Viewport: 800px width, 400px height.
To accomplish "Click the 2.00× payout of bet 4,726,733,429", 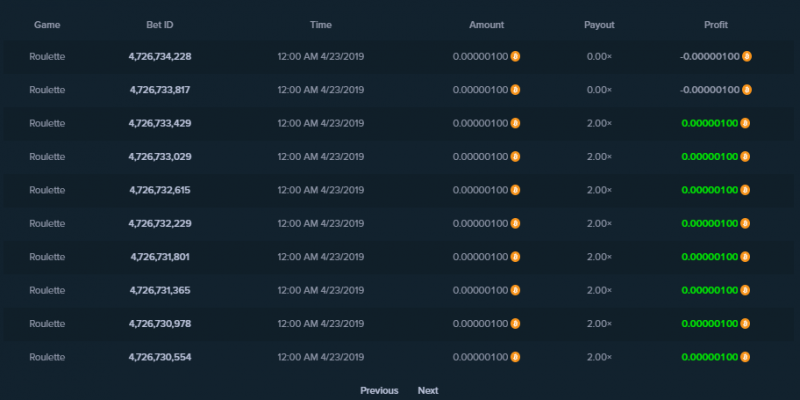I will point(599,123).
